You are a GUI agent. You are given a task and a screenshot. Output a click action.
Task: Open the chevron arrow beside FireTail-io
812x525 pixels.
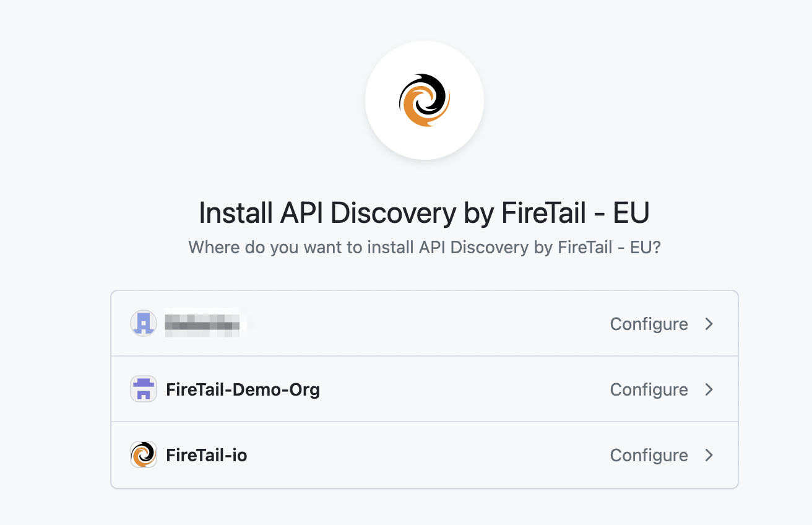709,455
